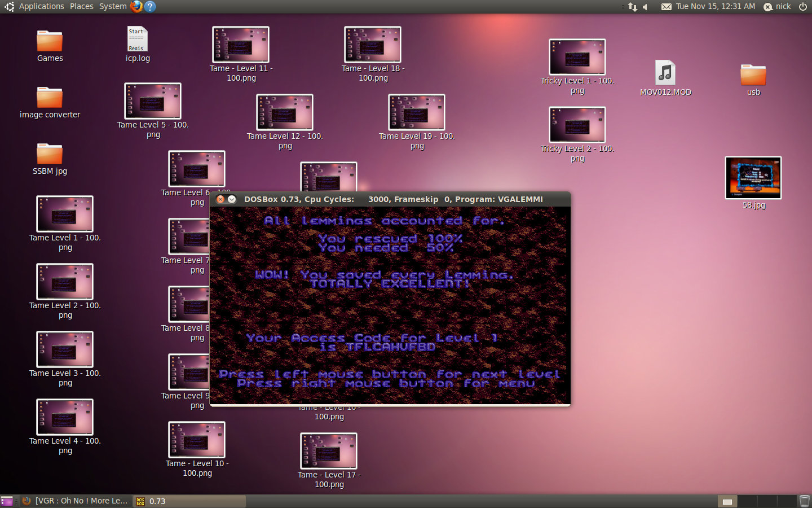This screenshot has width=812, height=508.
Task: Expand the System menu
Action: pos(113,6)
